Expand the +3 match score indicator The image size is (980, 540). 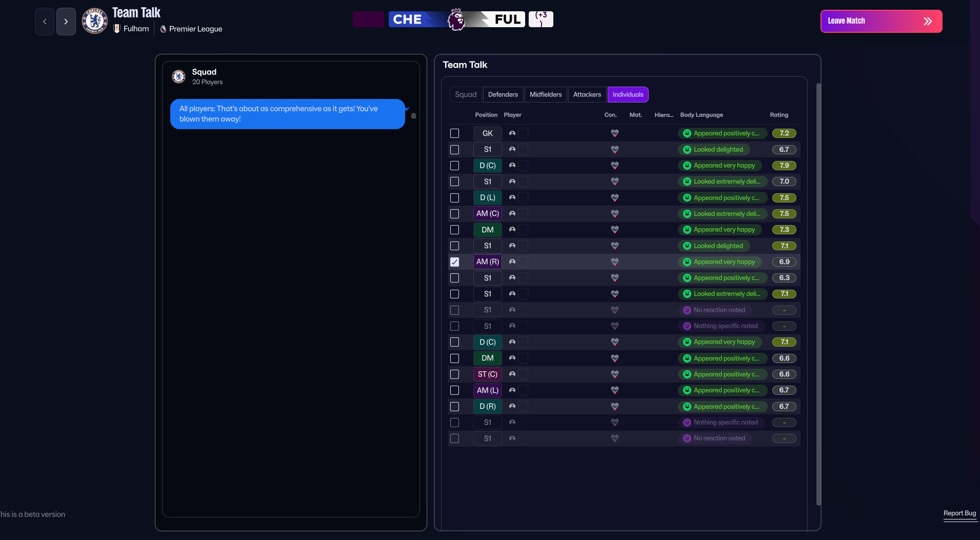541,19
